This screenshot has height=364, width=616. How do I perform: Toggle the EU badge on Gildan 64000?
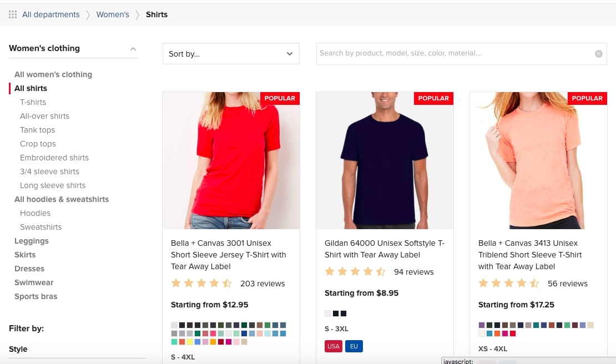coord(354,346)
